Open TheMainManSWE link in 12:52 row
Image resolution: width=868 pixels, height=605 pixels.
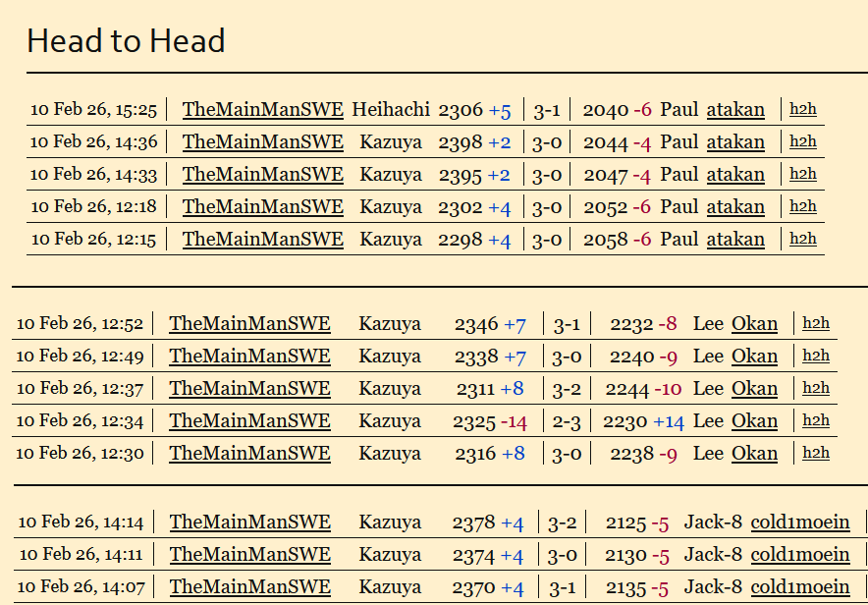pos(249,324)
